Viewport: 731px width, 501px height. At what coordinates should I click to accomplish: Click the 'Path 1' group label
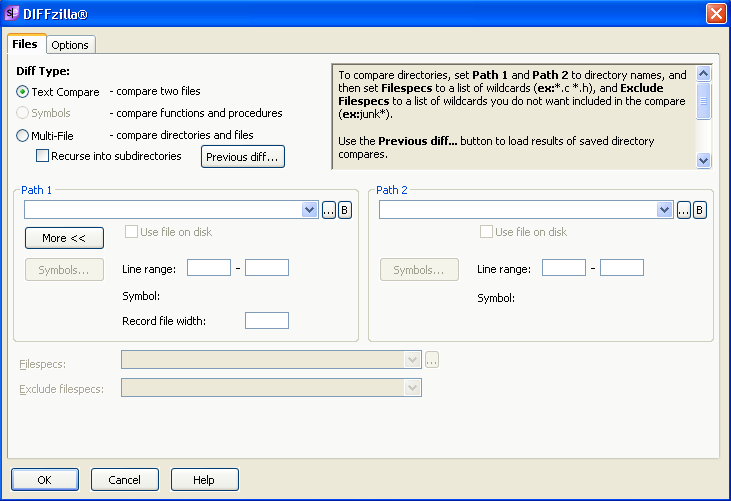36,190
